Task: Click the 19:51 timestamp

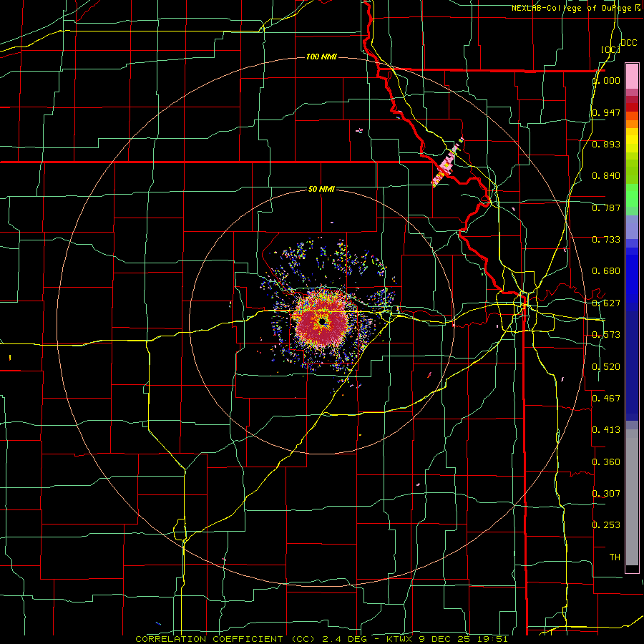Action: pos(493,639)
